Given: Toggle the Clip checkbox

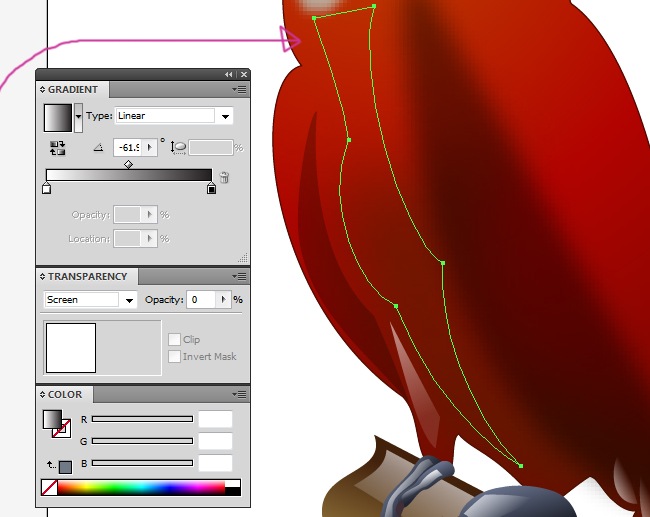Looking at the screenshot, I should [x=174, y=340].
